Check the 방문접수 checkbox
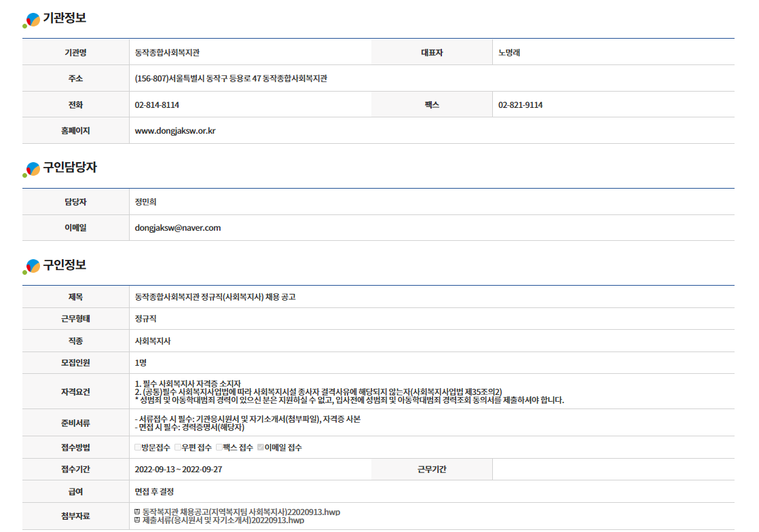This screenshot has width=759, height=532. point(138,447)
